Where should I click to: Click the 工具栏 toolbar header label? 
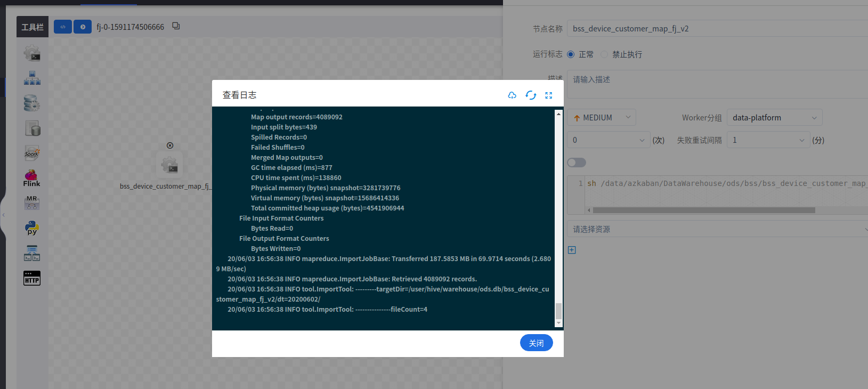33,27
